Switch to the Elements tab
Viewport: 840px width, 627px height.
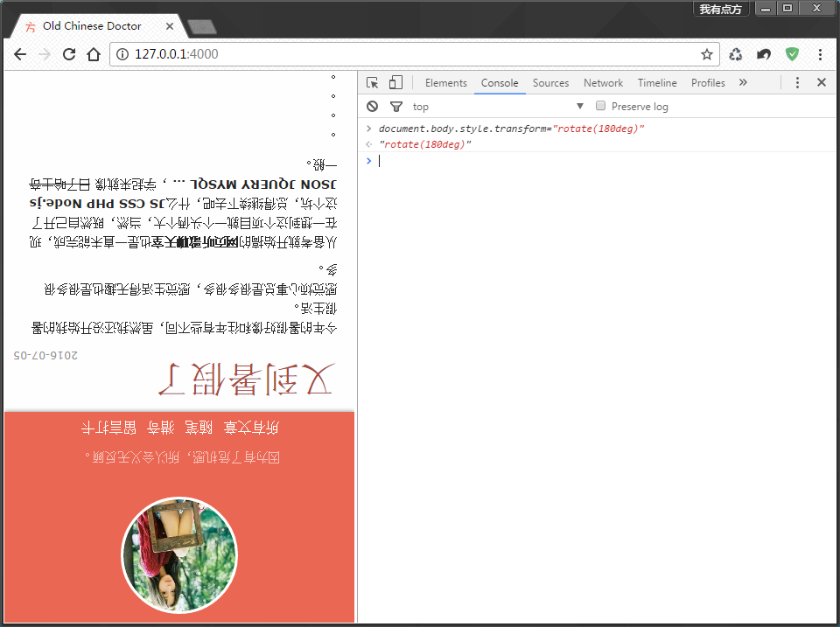[x=445, y=83]
